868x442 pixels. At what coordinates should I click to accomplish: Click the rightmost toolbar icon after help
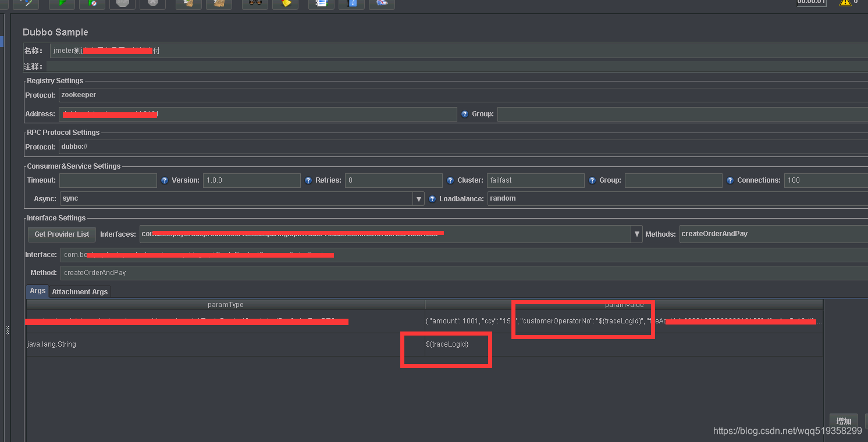click(382, 3)
